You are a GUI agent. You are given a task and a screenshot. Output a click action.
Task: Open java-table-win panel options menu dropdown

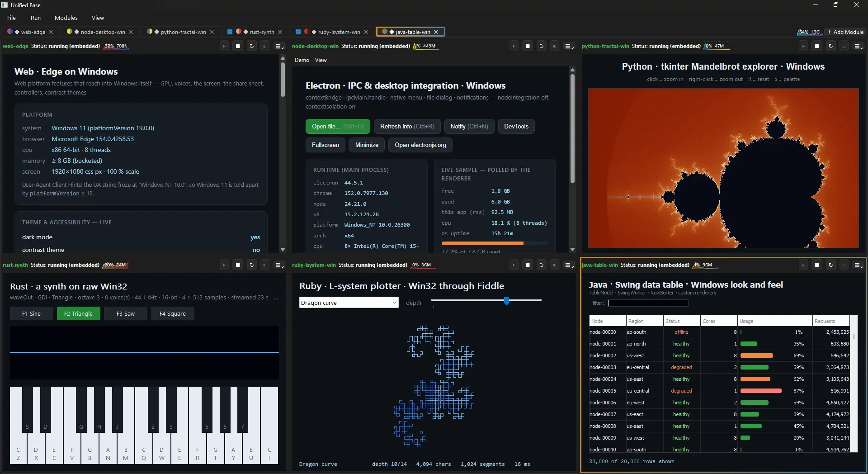858,265
